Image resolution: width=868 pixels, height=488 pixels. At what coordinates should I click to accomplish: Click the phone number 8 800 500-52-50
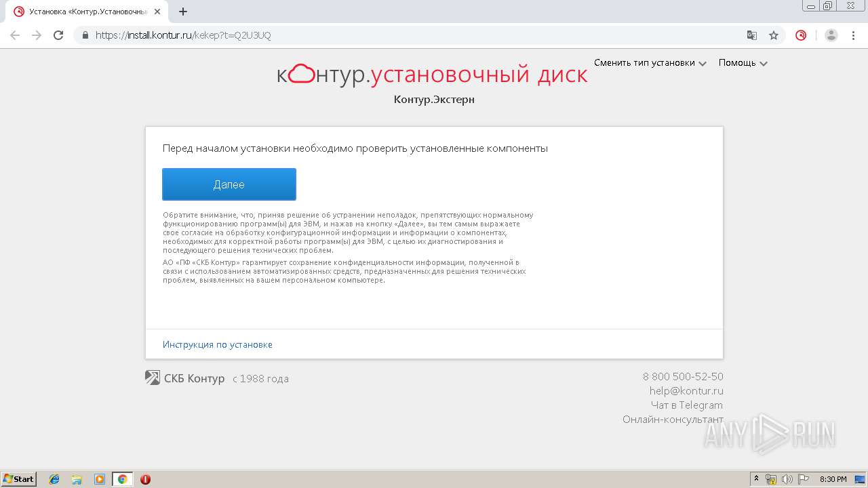683,377
